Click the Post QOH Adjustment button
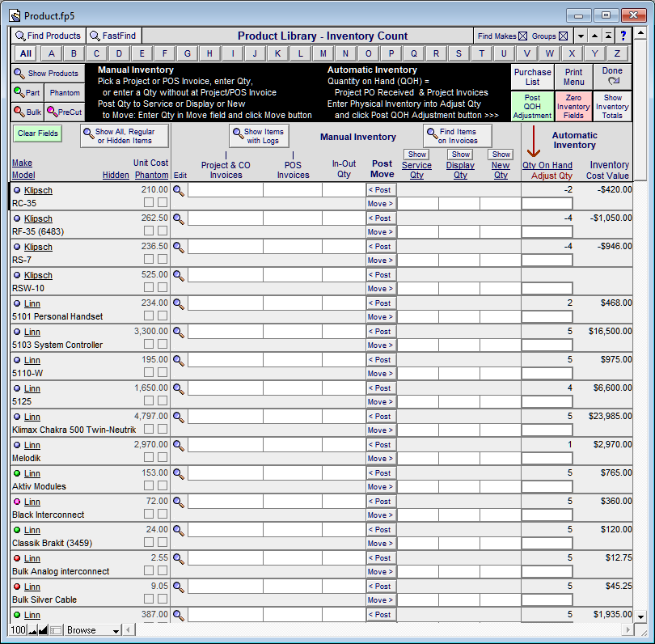 coord(532,107)
